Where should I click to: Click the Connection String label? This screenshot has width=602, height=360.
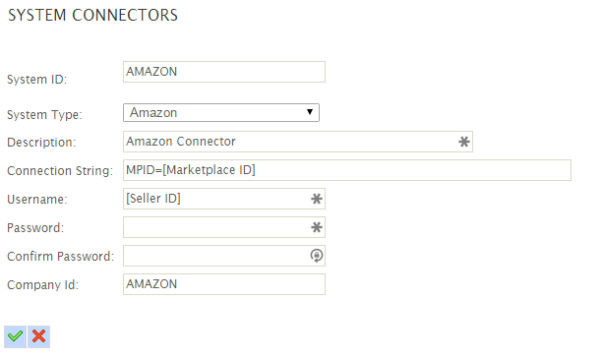[60, 171]
